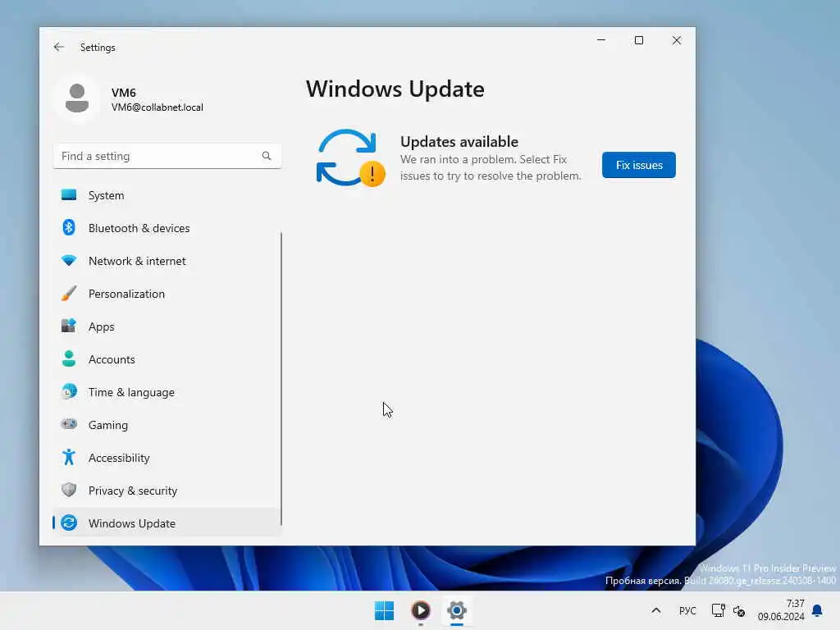This screenshot has width=840, height=630.
Task: Switch the РУС input language indicator
Action: click(687, 610)
